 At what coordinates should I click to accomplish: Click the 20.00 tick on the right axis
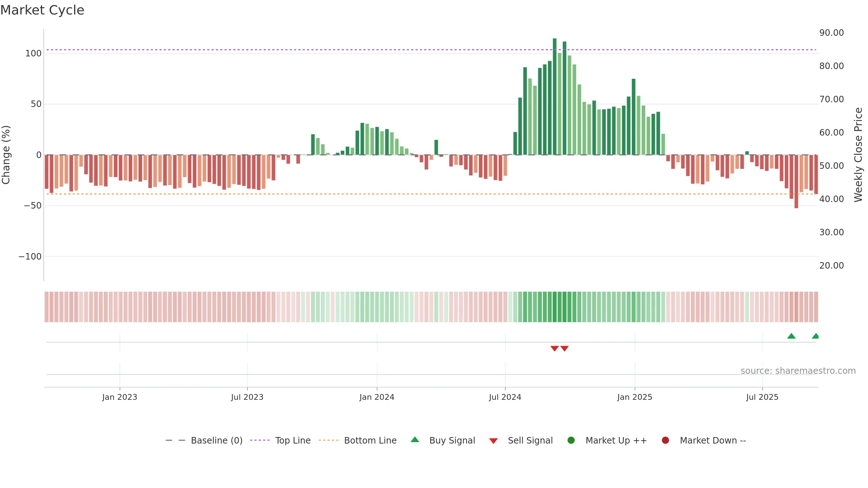tap(831, 266)
